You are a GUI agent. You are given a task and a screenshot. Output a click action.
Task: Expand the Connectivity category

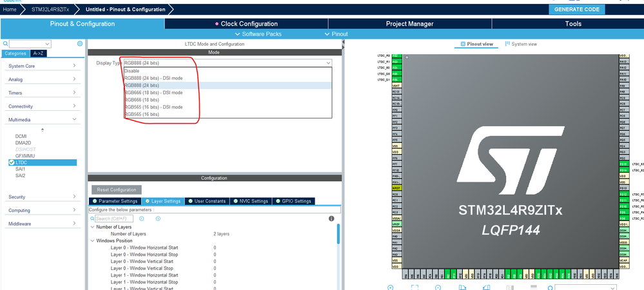43,106
